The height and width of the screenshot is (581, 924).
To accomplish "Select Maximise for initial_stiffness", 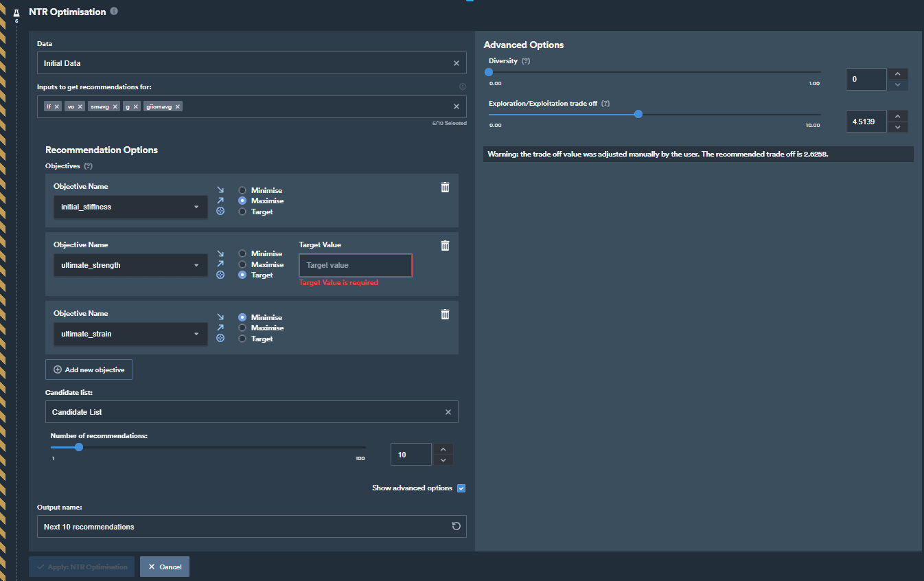I will coord(242,201).
